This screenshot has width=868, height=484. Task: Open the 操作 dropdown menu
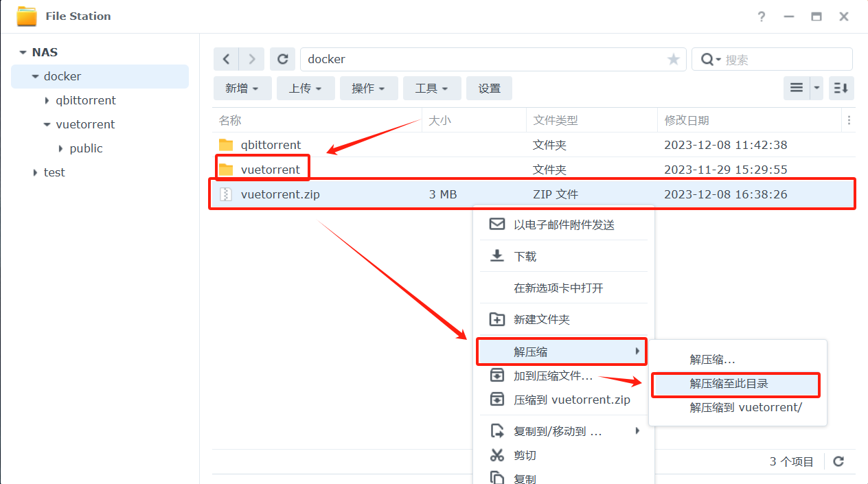coord(368,89)
